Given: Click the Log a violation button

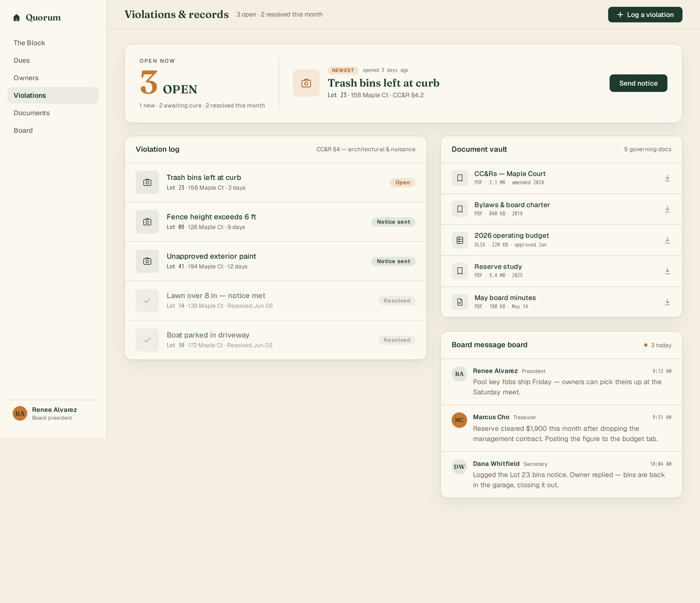Looking at the screenshot, I should (x=645, y=15).
